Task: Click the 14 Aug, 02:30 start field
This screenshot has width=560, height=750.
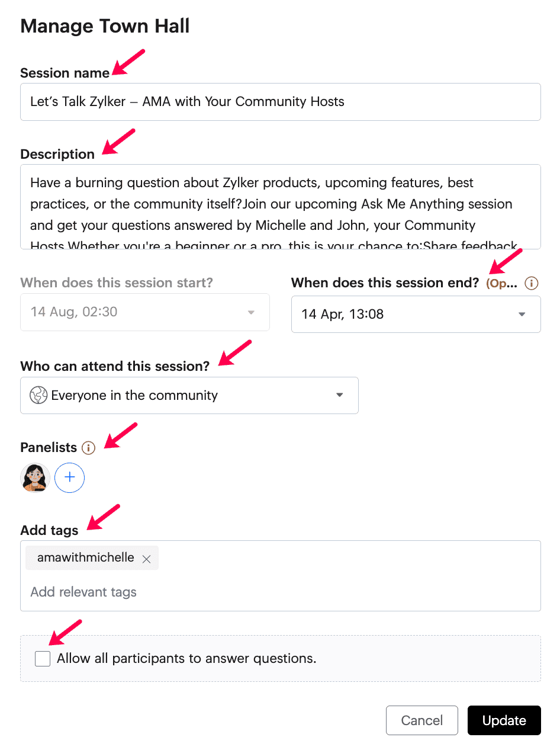Action: coord(145,312)
